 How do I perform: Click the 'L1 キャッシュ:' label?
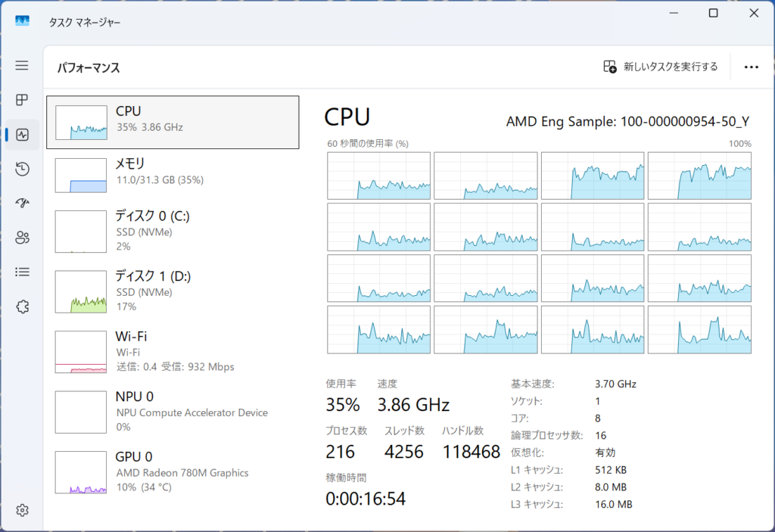(537, 470)
